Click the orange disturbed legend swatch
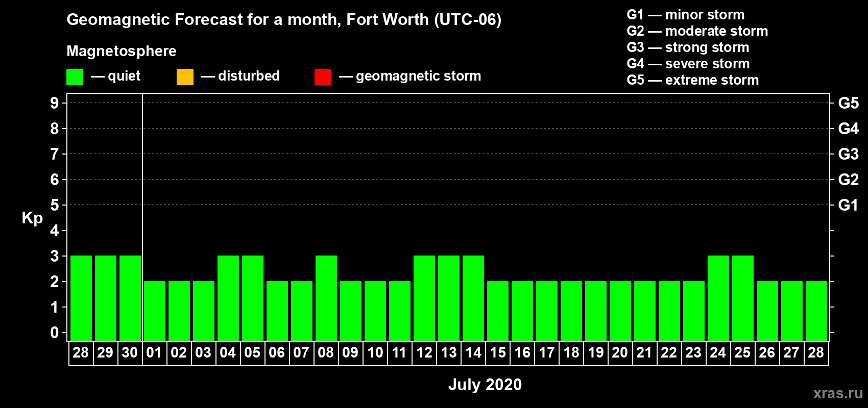Image resolution: width=868 pixels, height=408 pixels. 185,77
